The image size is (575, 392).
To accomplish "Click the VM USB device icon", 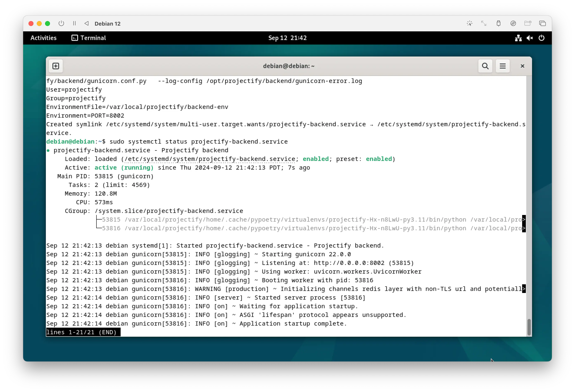I will pos(498,24).
